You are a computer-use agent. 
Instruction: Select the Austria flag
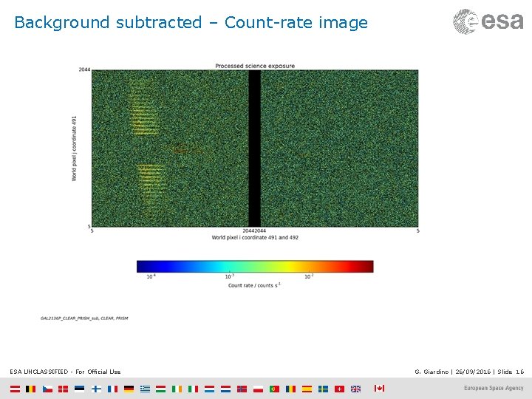(15, 389)
